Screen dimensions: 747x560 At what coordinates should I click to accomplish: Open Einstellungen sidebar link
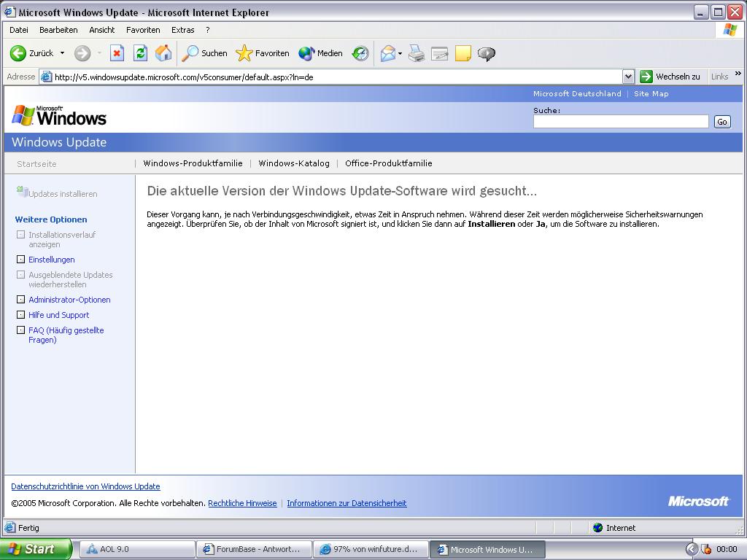coord(52,260)
